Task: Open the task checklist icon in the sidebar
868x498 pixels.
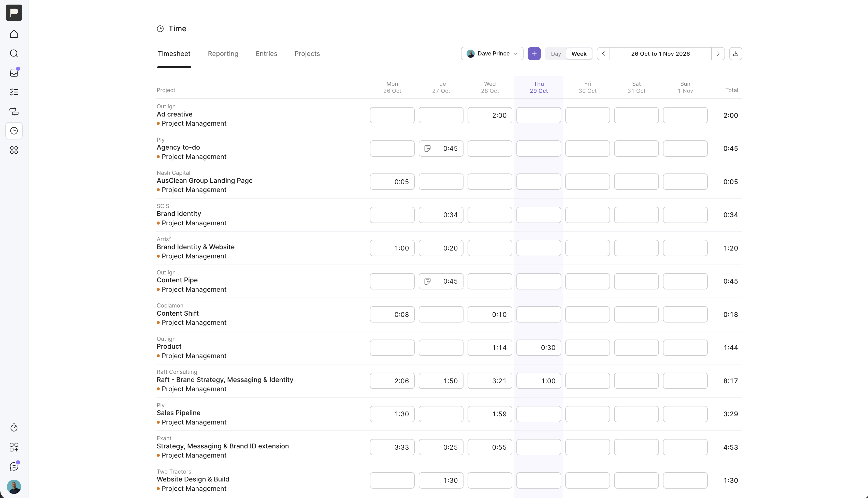Action: (14, 92)
